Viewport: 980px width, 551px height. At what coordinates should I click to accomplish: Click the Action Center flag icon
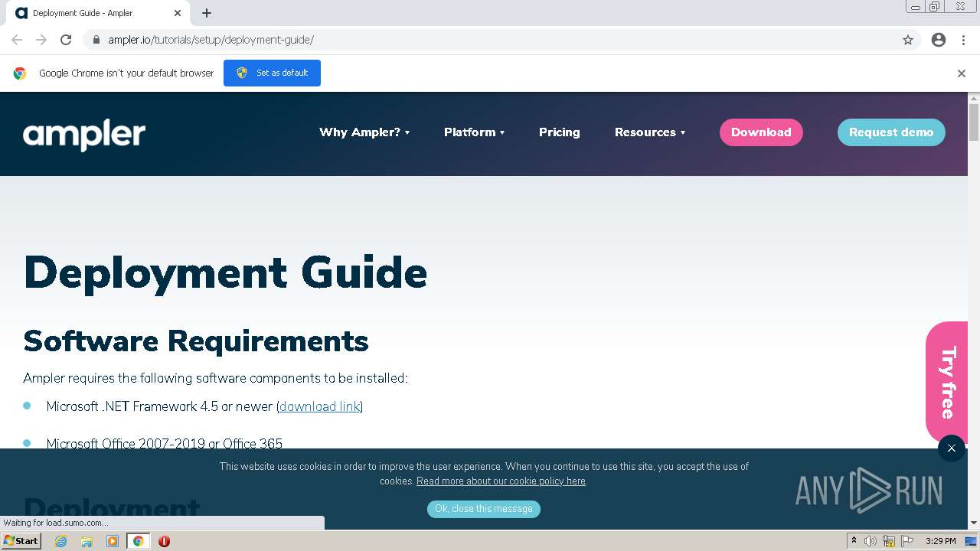[x=907, y=541]
